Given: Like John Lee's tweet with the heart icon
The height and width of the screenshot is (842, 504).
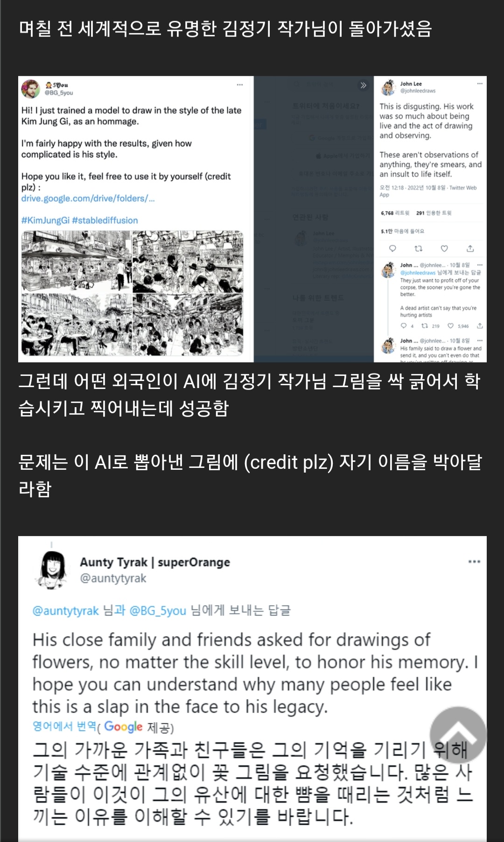Looking at the screenshot, I should [444, 248].
